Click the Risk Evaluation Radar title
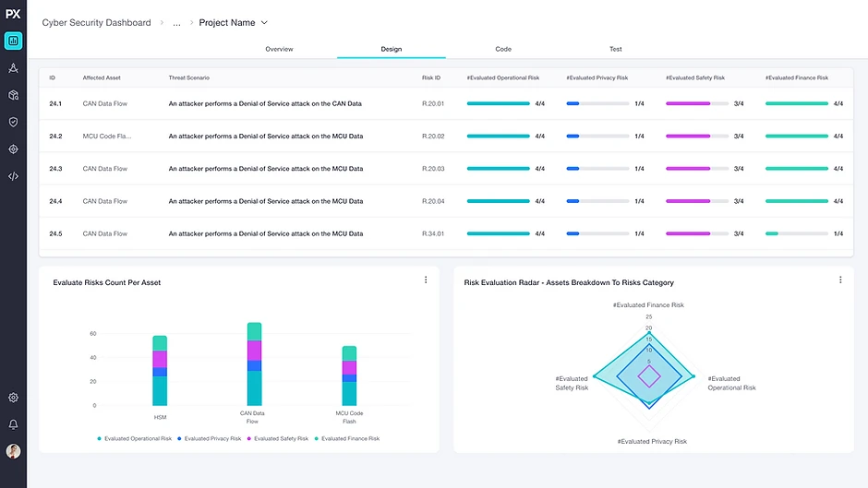Viewport: 868px width, 488px height. click(x=569, y=282)
